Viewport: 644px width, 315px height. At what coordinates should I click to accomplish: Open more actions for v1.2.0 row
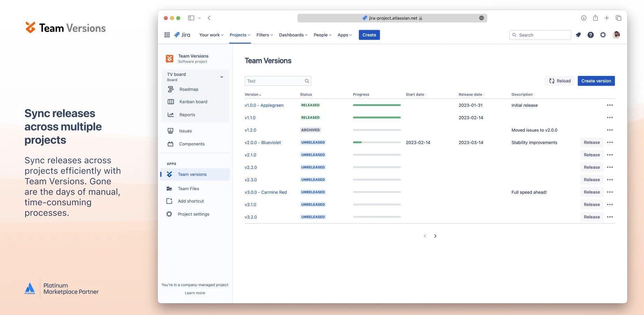pyautogui.click(x=610, y=130)
